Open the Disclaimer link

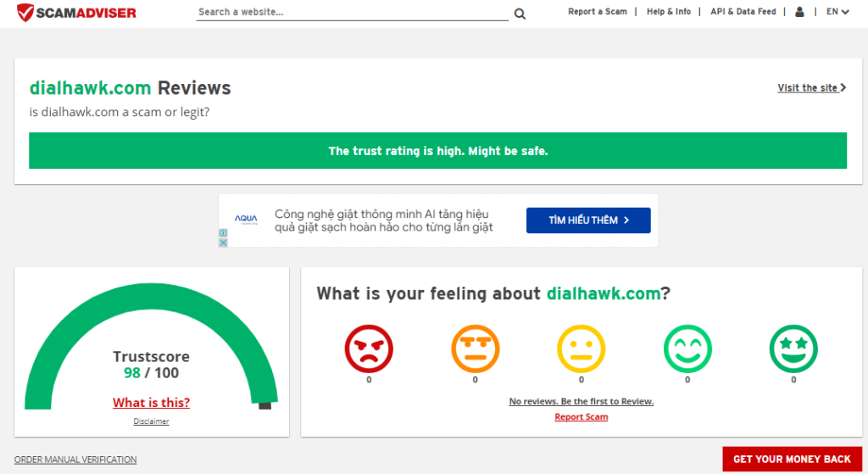click(x=151, y=421)
